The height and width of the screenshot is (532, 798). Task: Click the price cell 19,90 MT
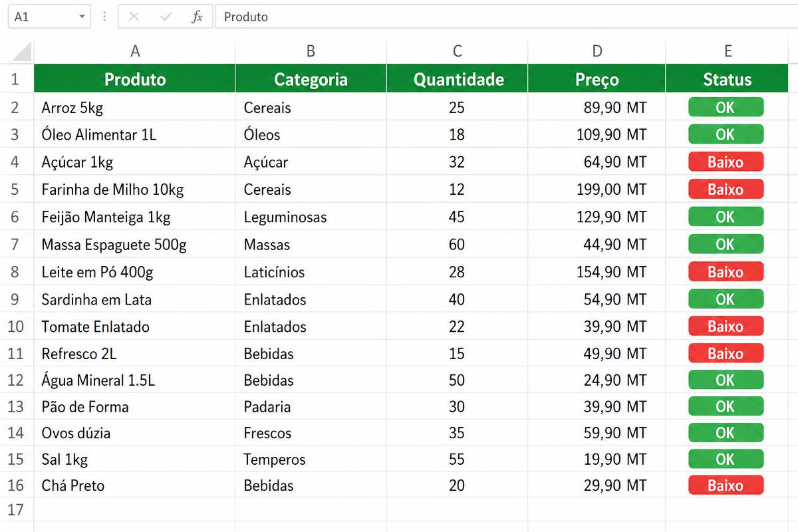(x=597, y=459)
